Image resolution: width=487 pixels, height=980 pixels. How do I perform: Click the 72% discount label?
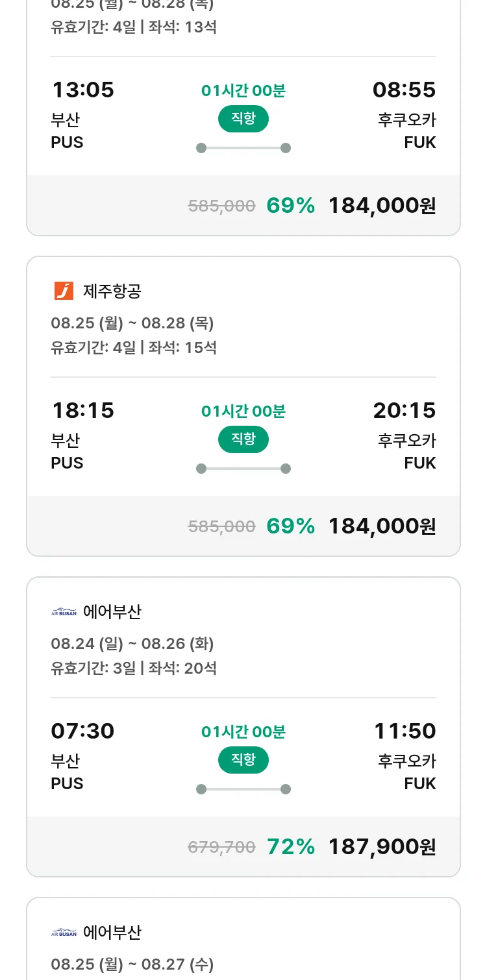point(291,846)
